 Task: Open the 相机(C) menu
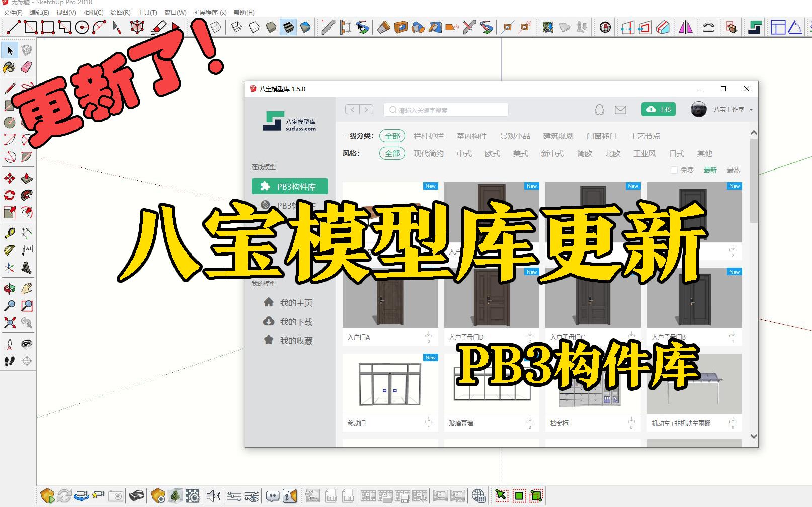94,12
